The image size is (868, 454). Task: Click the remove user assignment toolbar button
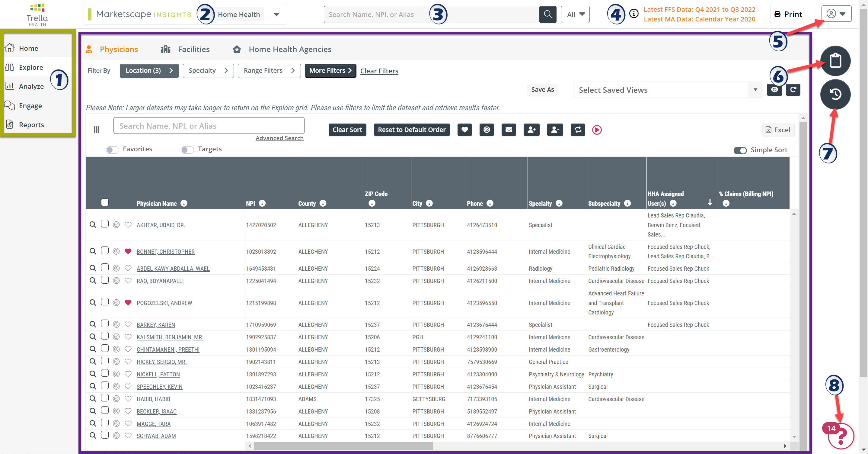click(555, 130)
